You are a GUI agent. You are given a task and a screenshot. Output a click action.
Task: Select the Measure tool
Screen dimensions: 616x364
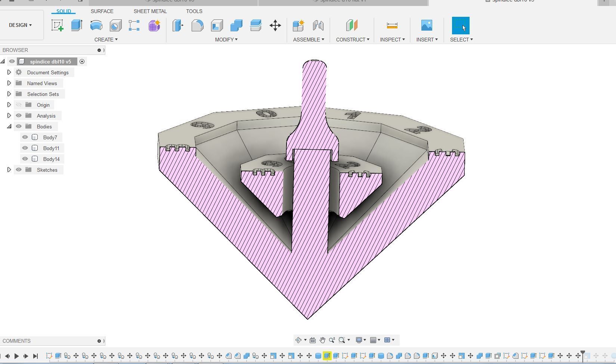pyautogui.click(x=392, y=25)
